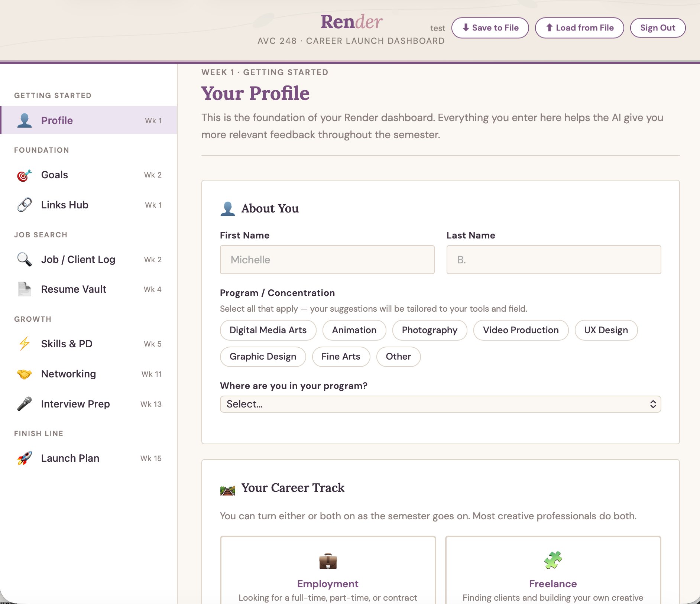
Task: Turn on the Freelance career track card
Action: [553, 570]
